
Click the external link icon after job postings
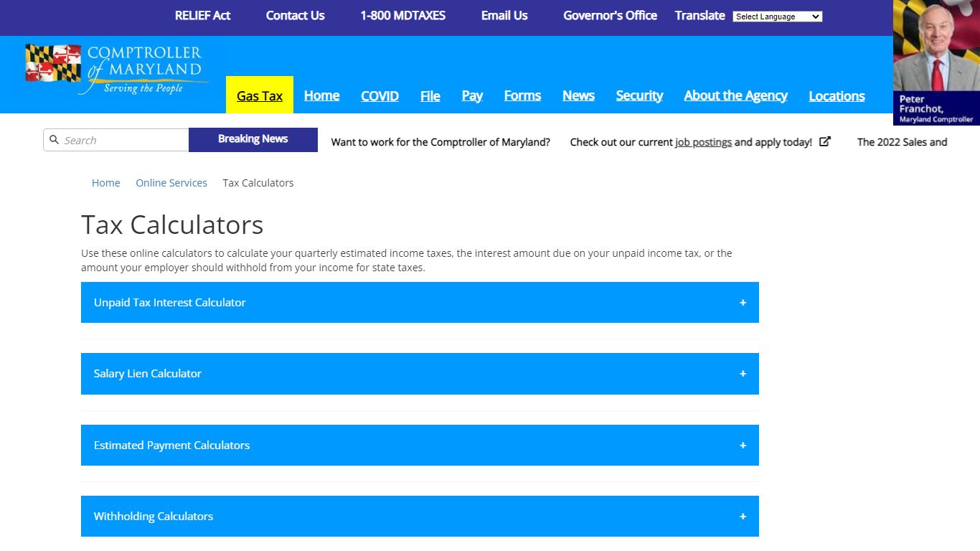[825, 141]
